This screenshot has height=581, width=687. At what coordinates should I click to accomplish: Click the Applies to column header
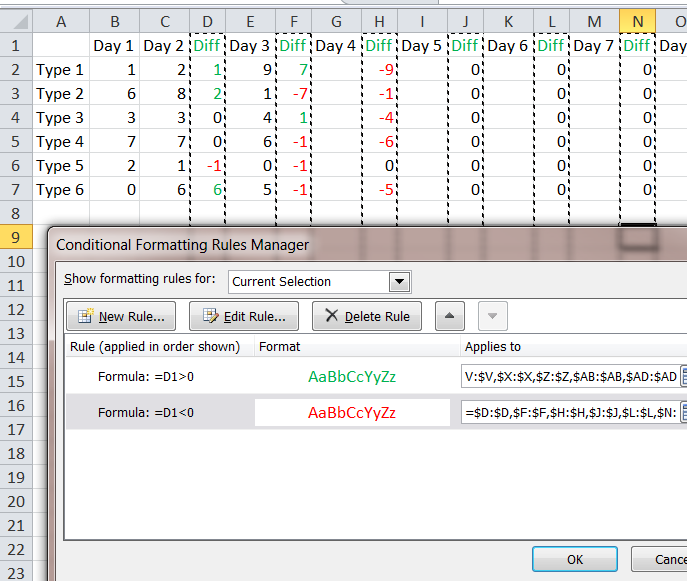coord(574,347)
